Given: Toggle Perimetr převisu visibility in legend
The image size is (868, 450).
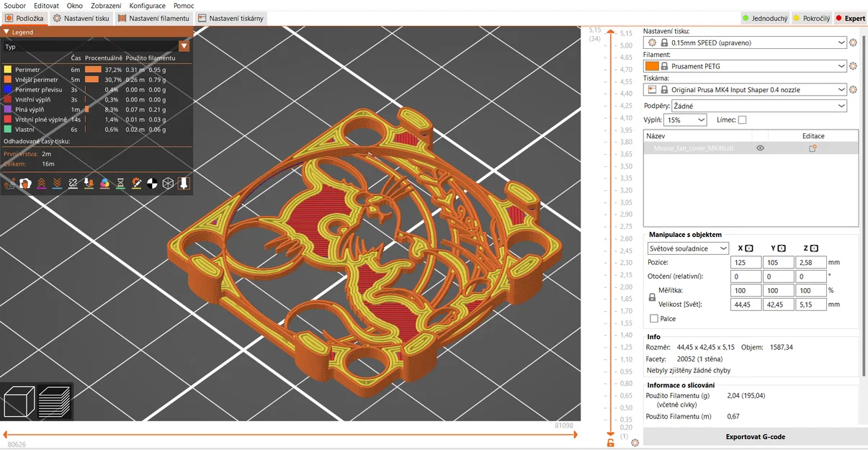Looking at the screenshot, I should 38,89.
